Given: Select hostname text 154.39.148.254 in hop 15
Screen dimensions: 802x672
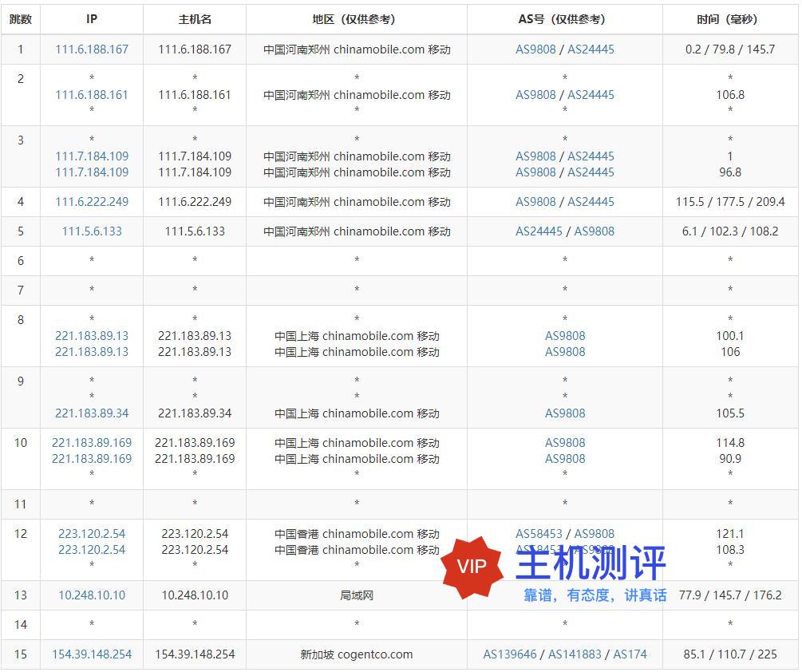Looking at the screenshot, I should click(195, 654).
